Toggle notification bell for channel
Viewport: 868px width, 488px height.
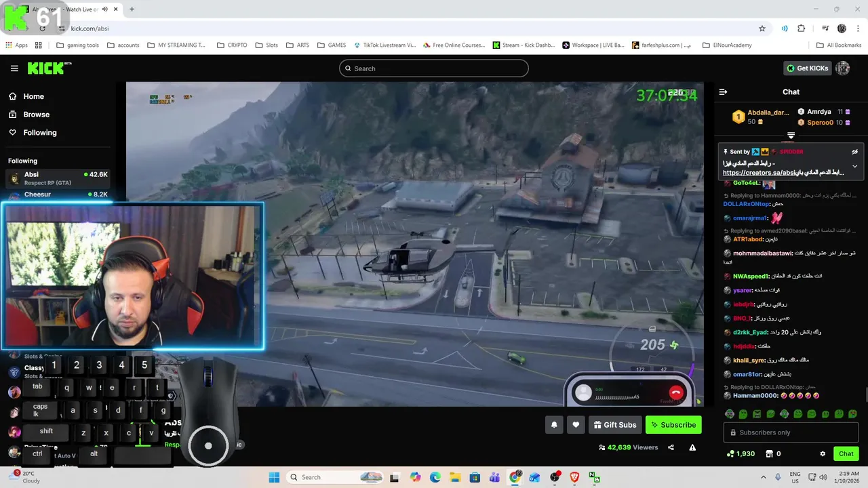554,425
